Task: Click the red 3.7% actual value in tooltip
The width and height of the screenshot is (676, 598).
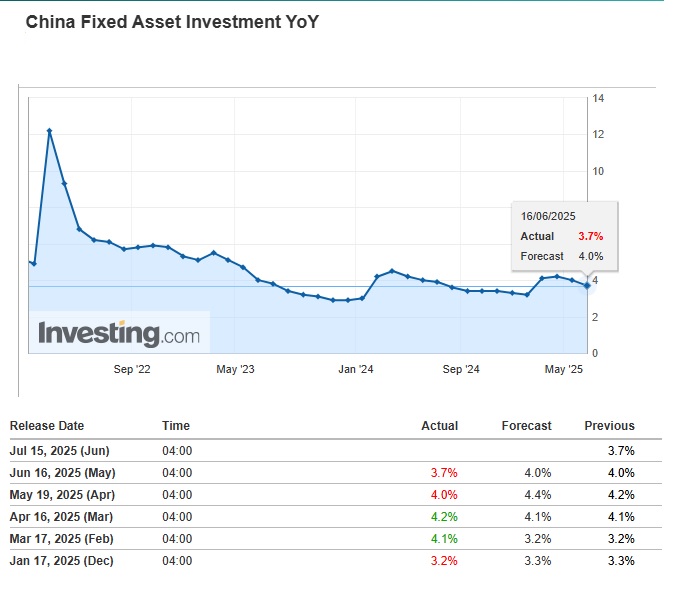Action: [x=589, y=237]
